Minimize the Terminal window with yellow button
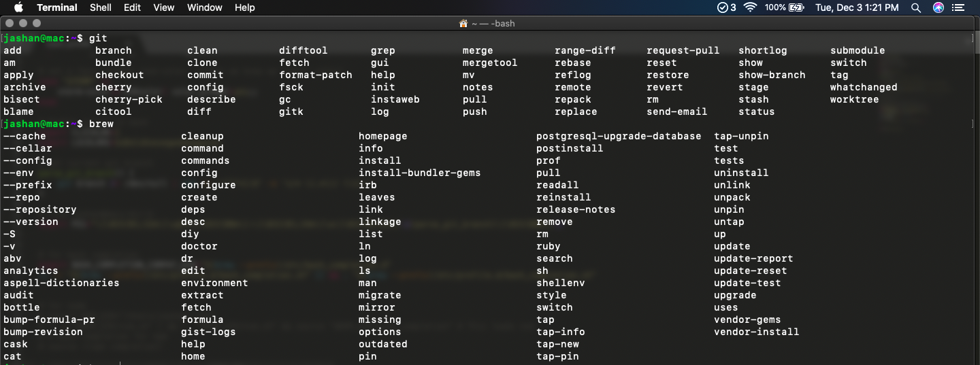Image resolution: width=980 pixels, height=365 pixels. pyautogui.click(x=24, y=23)
